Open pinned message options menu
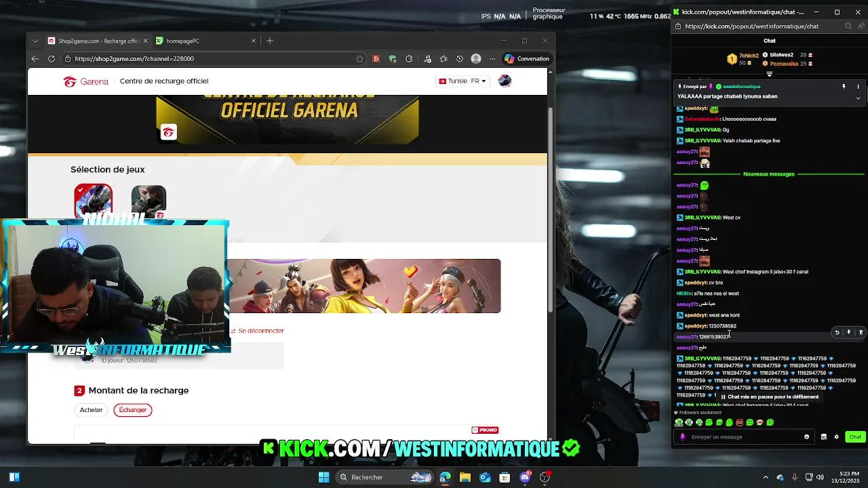The width and height of the screenshot is (868, 488). [x=858, y=87]
